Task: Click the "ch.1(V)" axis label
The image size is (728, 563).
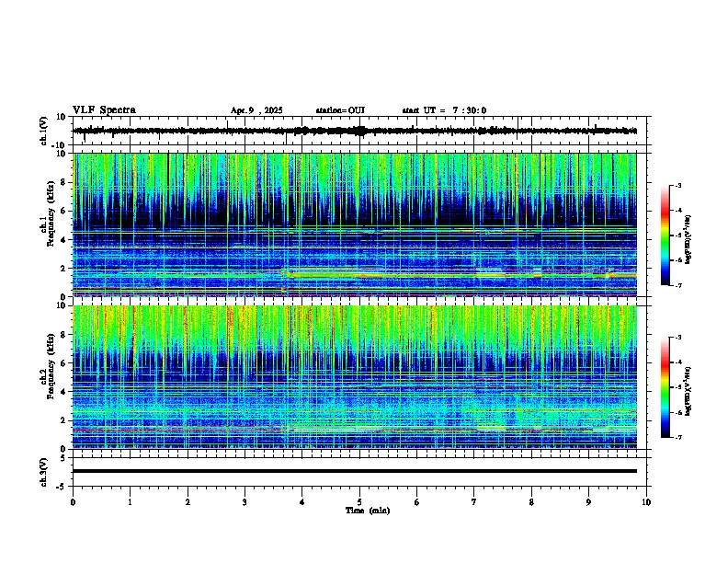Action: point(44,131)
